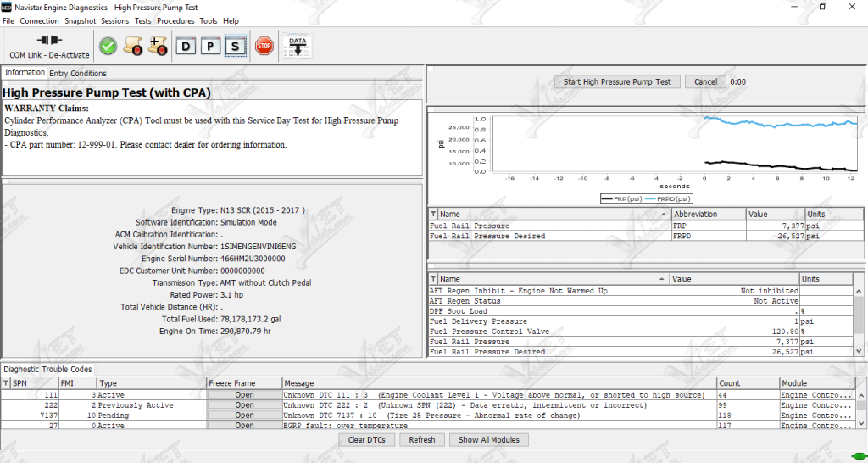Select the S window toolbar button
Viewport: 868px width, 463px height.
click(x=236, y=47)
